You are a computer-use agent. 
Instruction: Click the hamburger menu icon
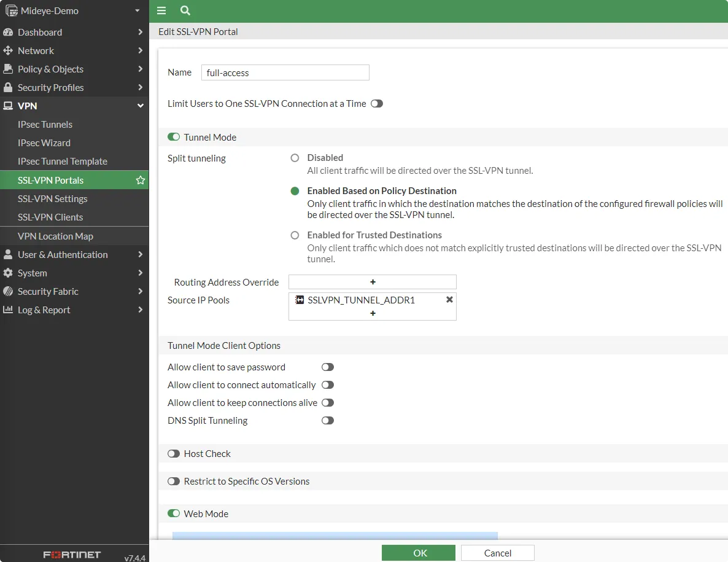pos(161,10)
